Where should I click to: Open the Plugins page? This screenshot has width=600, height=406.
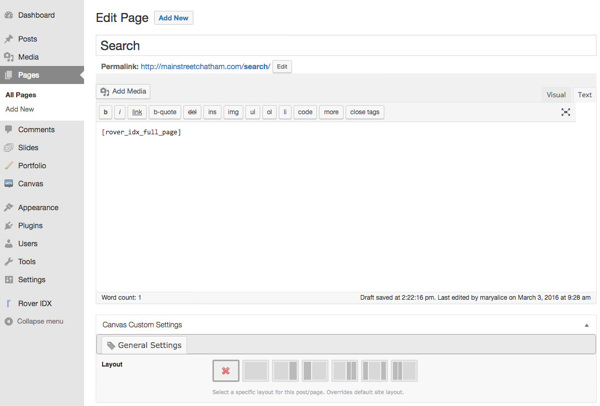[x=30, y=226]
